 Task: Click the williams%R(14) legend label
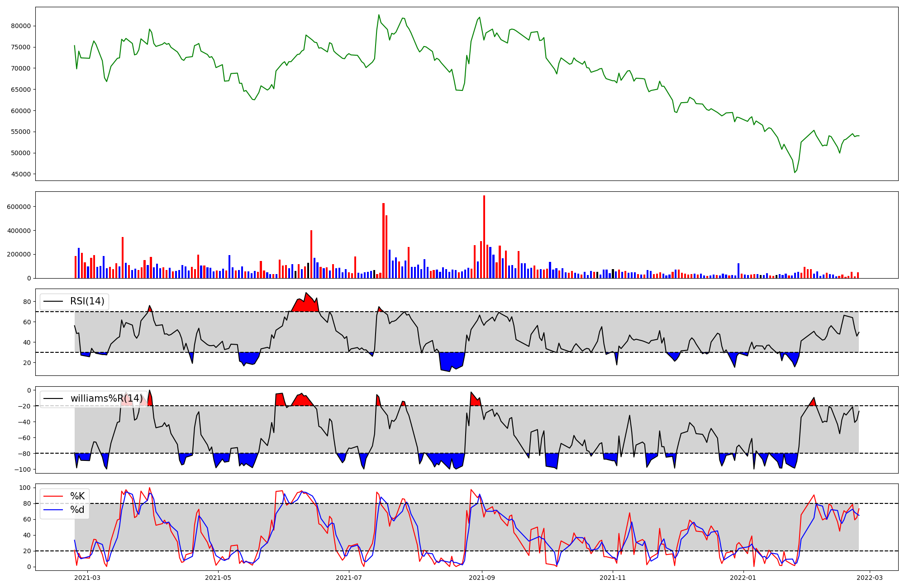click(x=107, y=398)
